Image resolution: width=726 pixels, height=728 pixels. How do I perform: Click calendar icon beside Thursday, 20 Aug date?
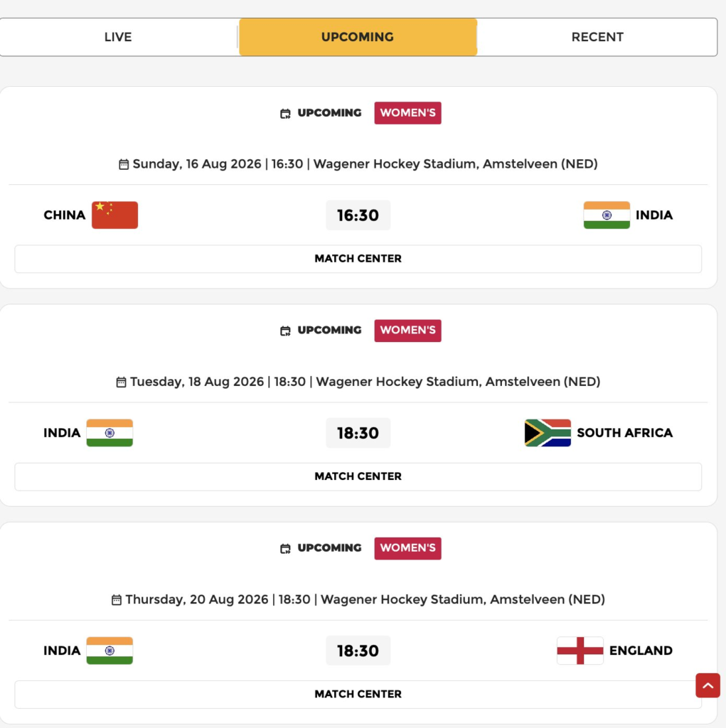coord(117,600)
